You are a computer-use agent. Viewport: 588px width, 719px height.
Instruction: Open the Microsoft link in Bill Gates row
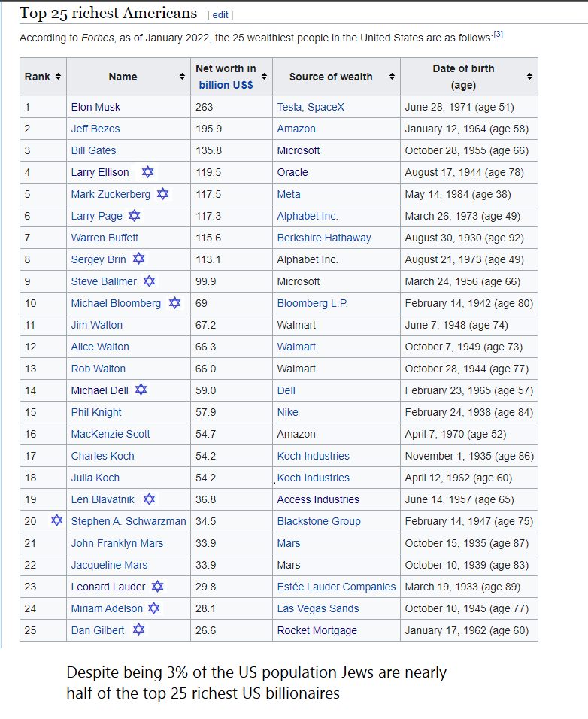299,150
